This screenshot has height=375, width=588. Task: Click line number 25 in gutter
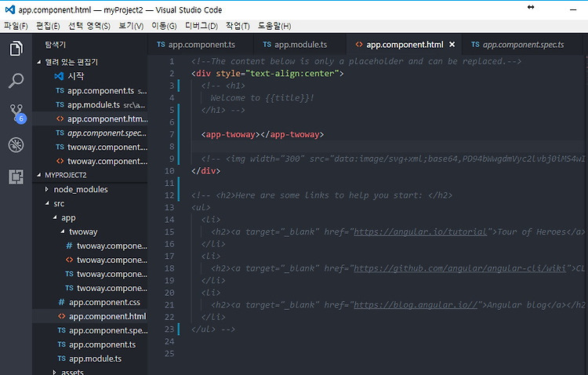click(169, 354)
